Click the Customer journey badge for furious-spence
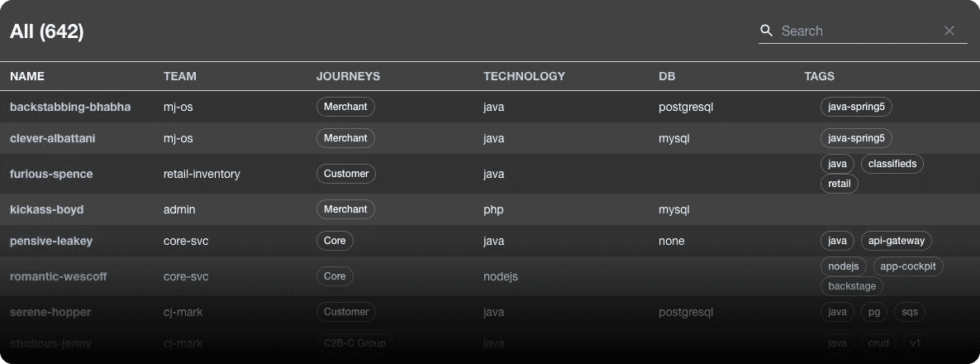980x364 pixels. [x=346, y=174]
